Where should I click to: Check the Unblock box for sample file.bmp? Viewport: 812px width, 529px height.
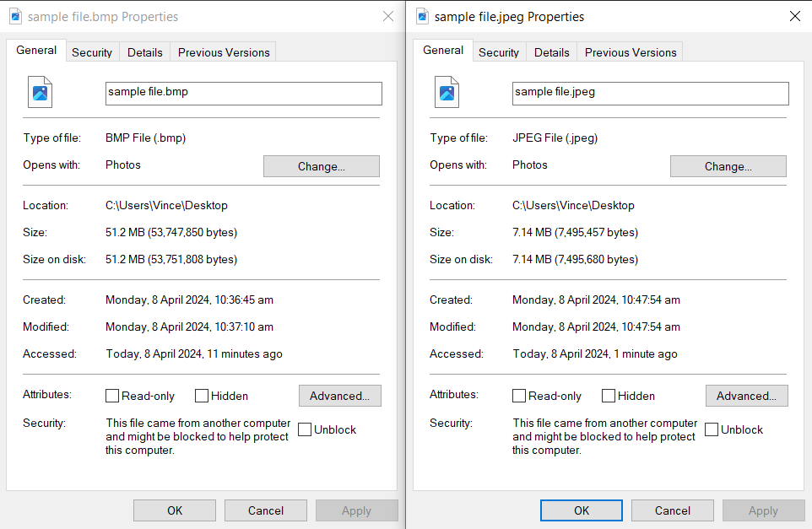tap(304, 429)
